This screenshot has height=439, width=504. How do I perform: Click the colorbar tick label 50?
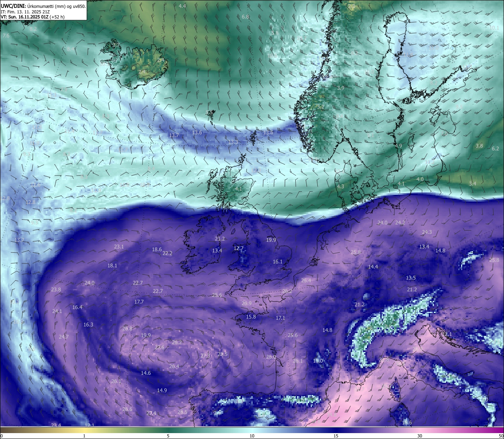pyautogui.click(x=500, y=436)
